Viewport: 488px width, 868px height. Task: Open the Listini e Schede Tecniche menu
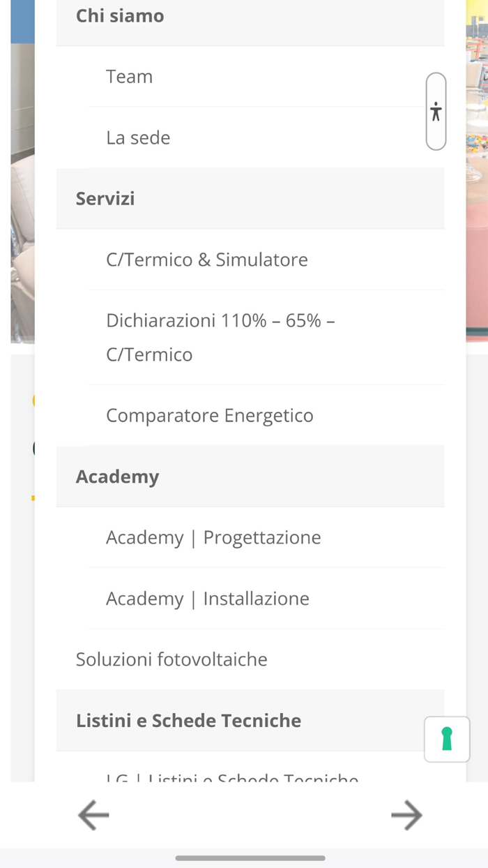point(188,720)
